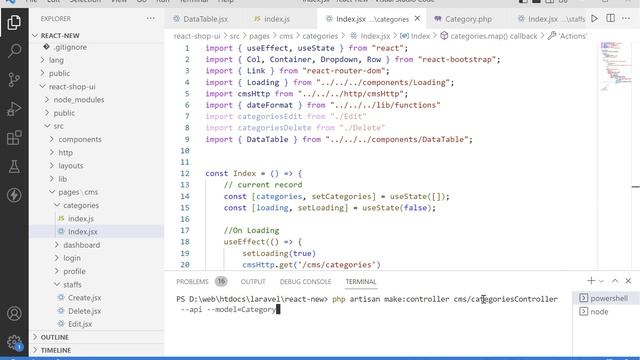Switch to the Index.jsx staffs tab
640x360 pixels.
click(x=551, y=19)
